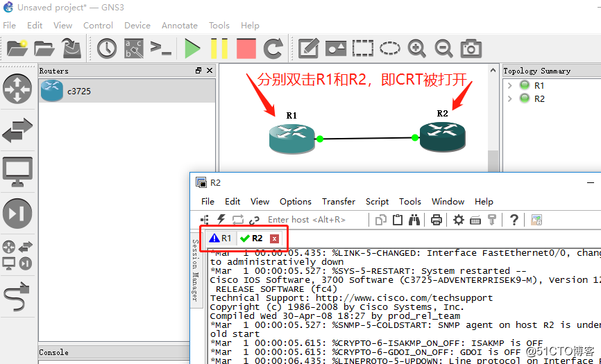Switch to the R2 session tab
The image size is (601, 364).
tap(251, 239)
